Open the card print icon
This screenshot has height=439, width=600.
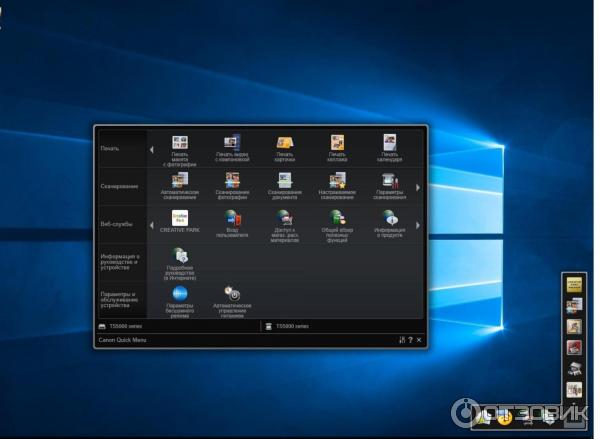click(285, 144)
